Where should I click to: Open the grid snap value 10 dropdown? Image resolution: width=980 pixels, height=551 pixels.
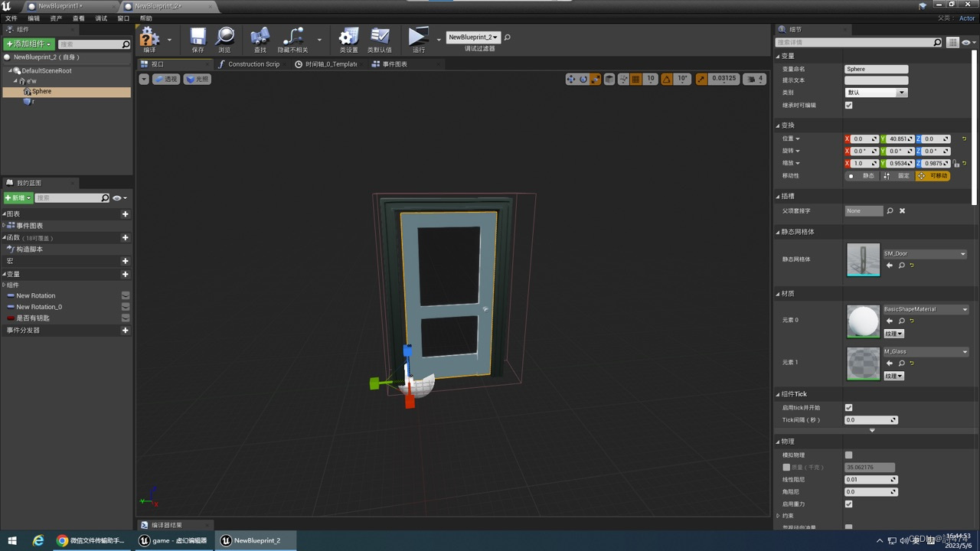click(x=650, y=79)
